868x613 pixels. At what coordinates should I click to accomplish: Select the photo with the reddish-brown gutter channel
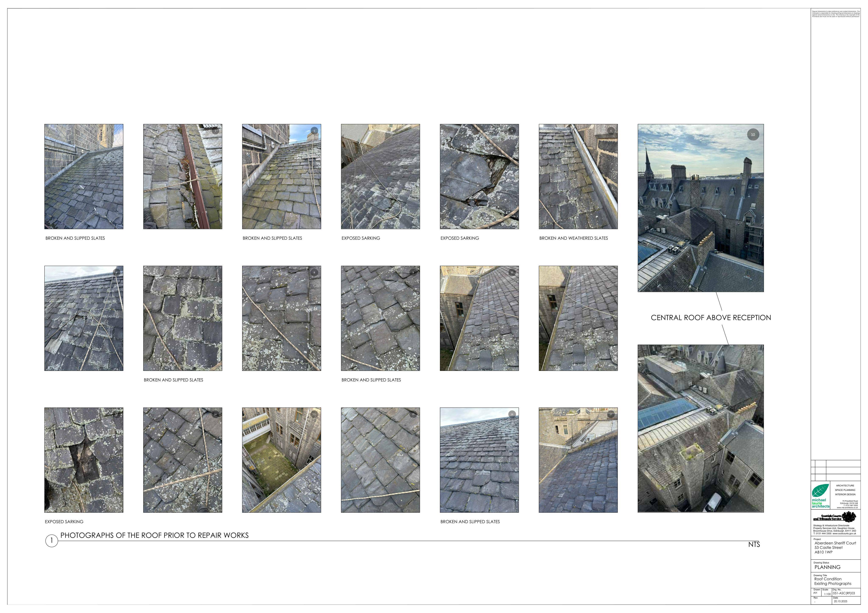183,176
